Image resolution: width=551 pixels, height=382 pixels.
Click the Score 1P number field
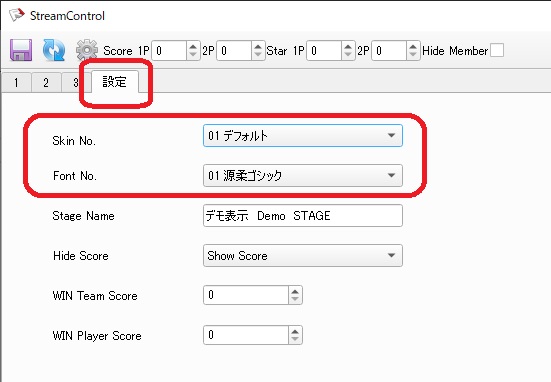click(169, 51)
